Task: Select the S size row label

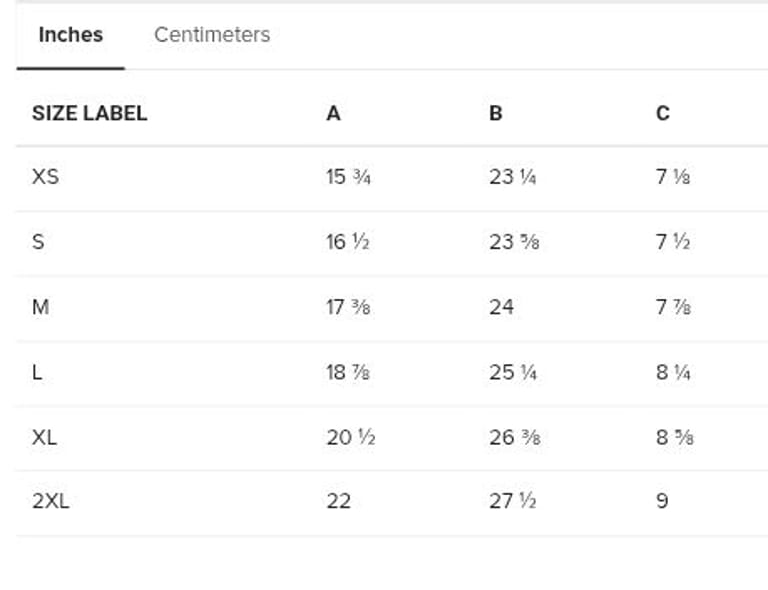Action: point(38,242)
